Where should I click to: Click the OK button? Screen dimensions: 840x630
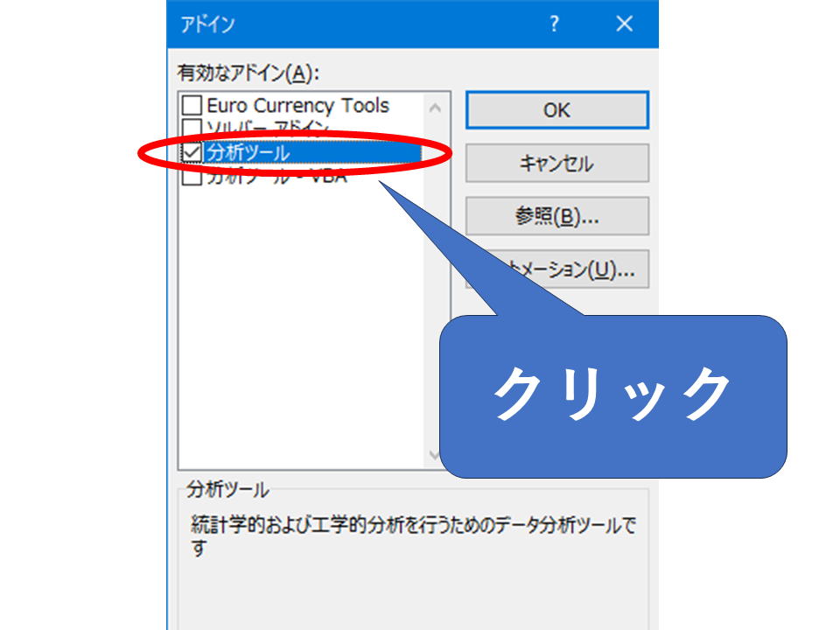coord(556,110)
